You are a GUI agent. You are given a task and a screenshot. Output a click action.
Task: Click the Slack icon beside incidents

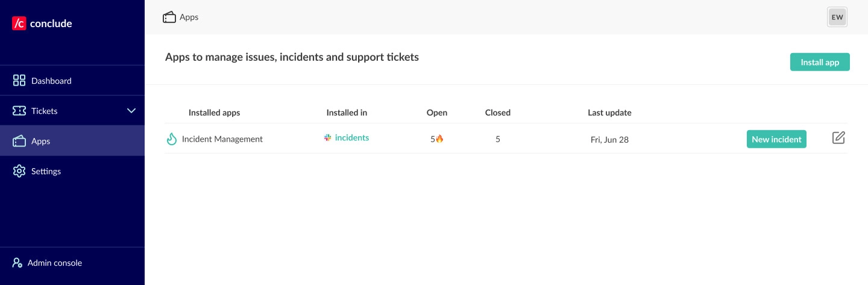click(x=328, y=138)
